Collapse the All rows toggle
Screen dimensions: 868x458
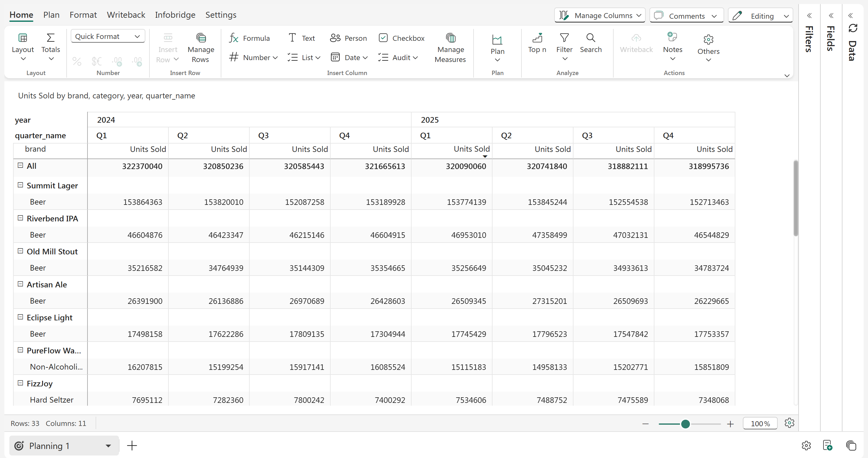point(20,165)
